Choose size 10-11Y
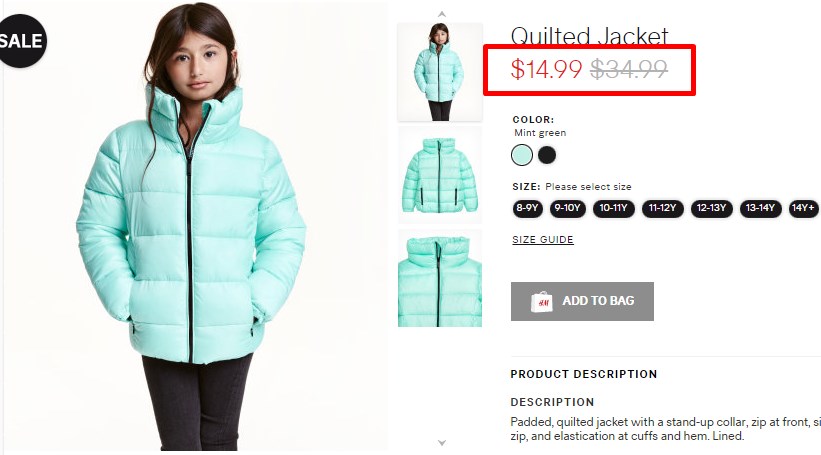The height and width of the screenshot is (455, 821). (614, 208)
